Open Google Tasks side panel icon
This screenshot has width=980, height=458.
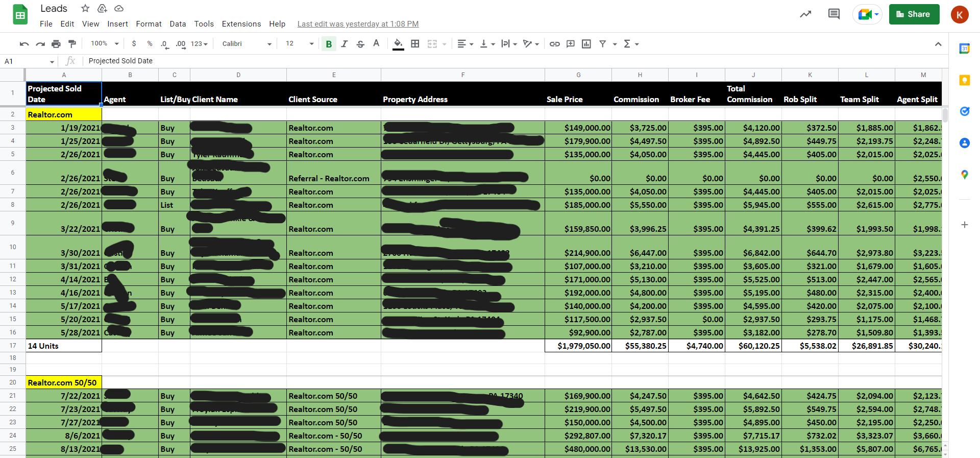tap(964, 111)
